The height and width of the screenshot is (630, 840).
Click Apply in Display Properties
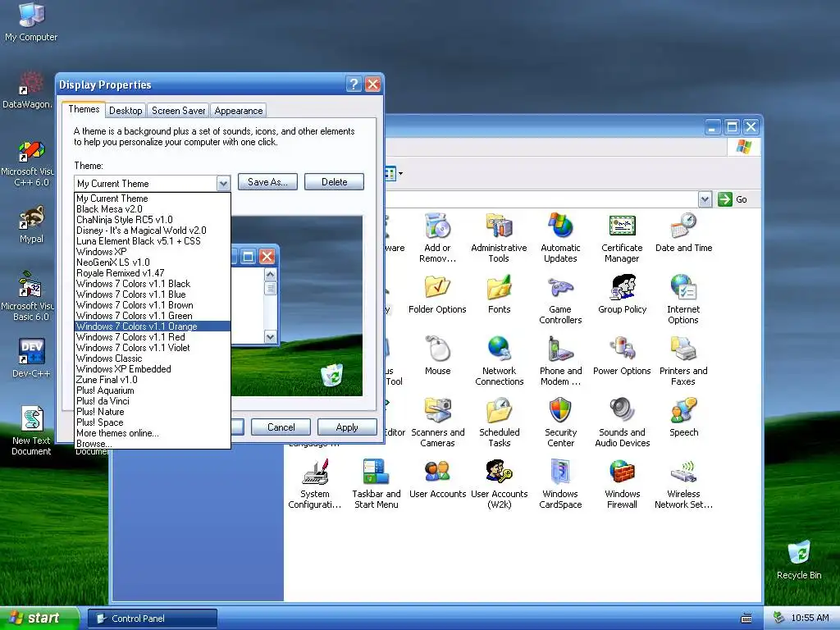347,427
